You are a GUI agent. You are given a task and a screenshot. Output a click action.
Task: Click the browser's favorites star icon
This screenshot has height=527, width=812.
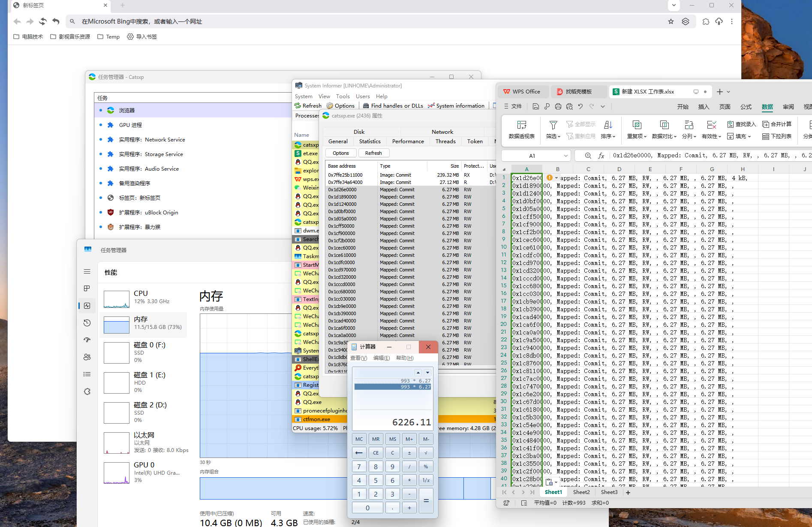tap(671, 21)
